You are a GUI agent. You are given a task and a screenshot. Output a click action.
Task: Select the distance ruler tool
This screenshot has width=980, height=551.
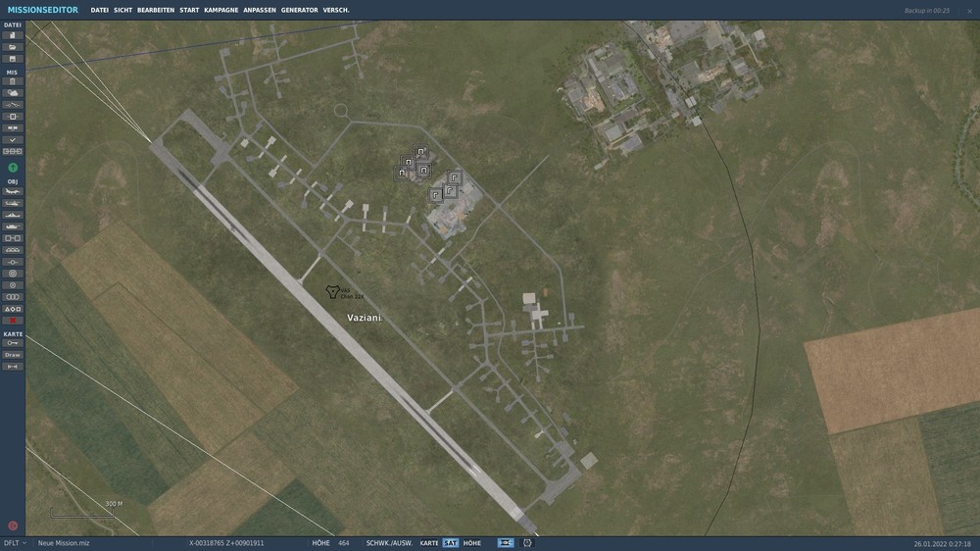[13, 367]
